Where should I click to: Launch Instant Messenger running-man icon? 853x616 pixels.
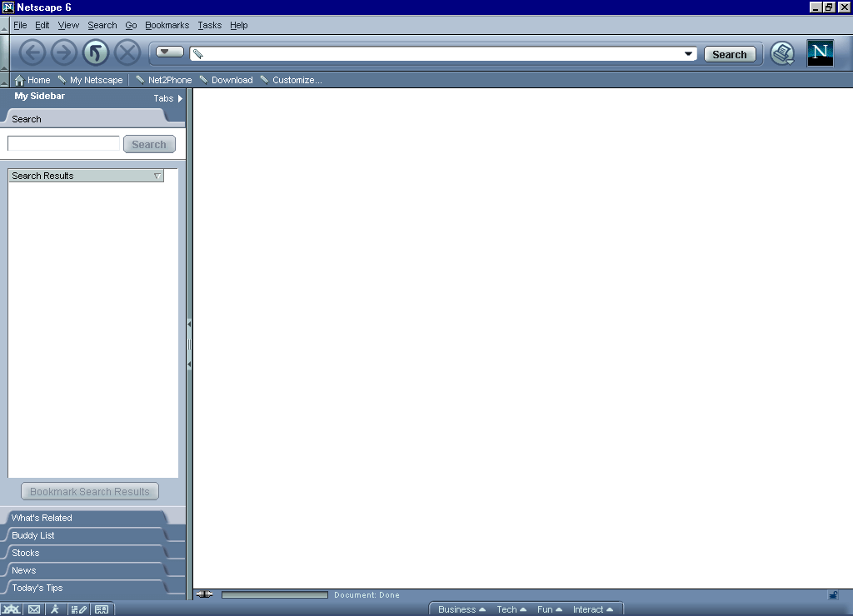[x=55, y=609]
